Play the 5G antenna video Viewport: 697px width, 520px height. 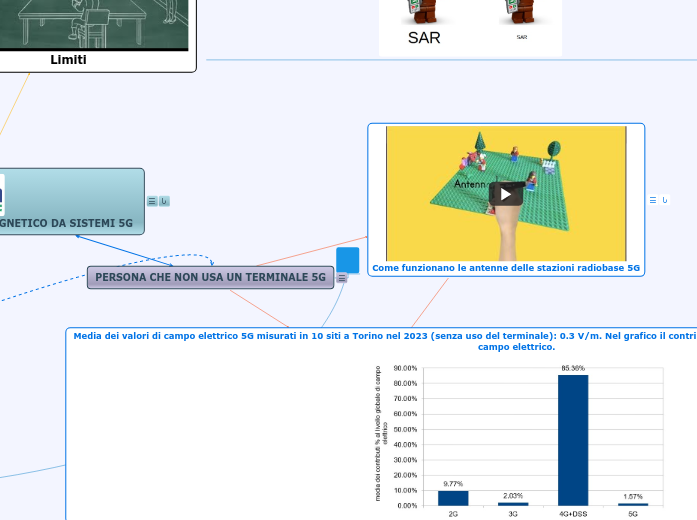505,194
